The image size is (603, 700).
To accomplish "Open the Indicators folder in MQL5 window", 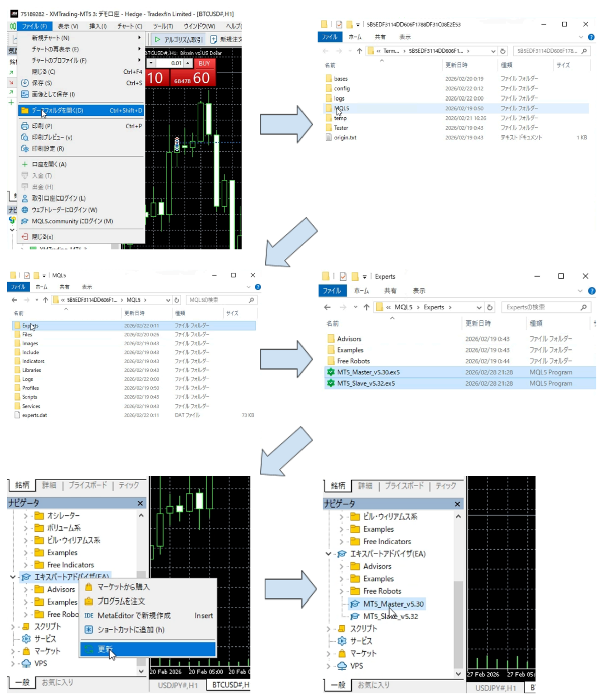I will [x=33, y=361].
